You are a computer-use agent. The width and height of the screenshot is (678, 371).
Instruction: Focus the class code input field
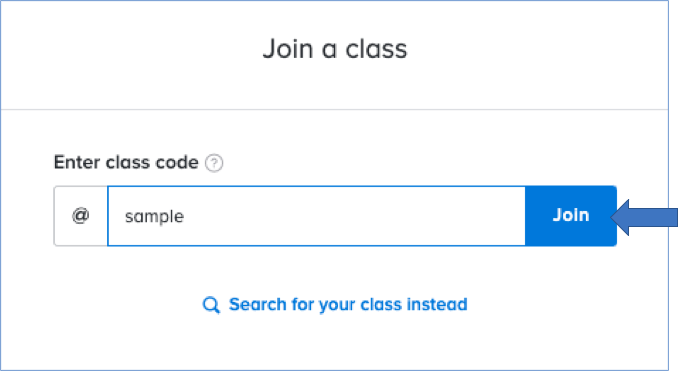(316, 216)
